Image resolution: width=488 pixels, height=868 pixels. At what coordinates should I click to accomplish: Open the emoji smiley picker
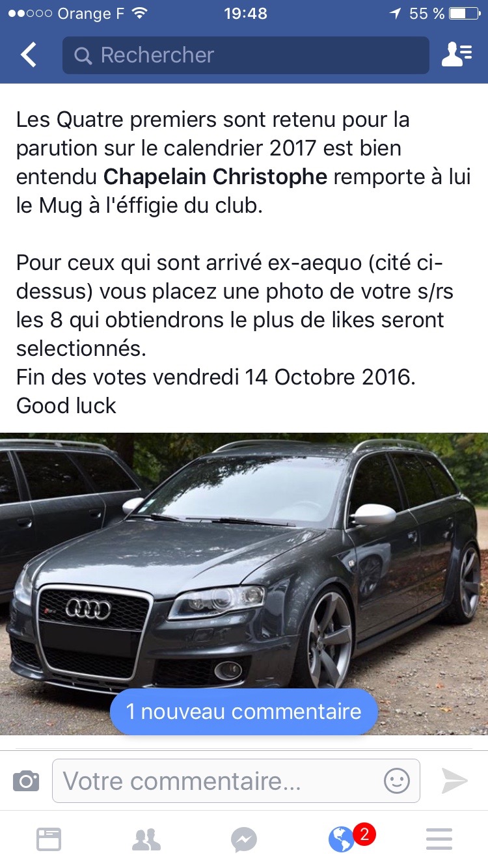397,780
